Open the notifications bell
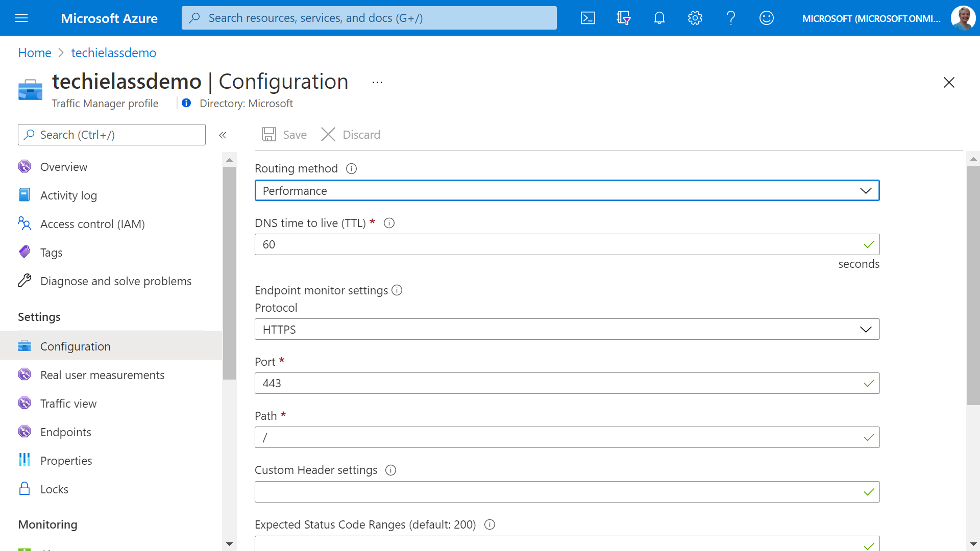Image resolution: width=980 pixels, height=551 pixels. 659,18
